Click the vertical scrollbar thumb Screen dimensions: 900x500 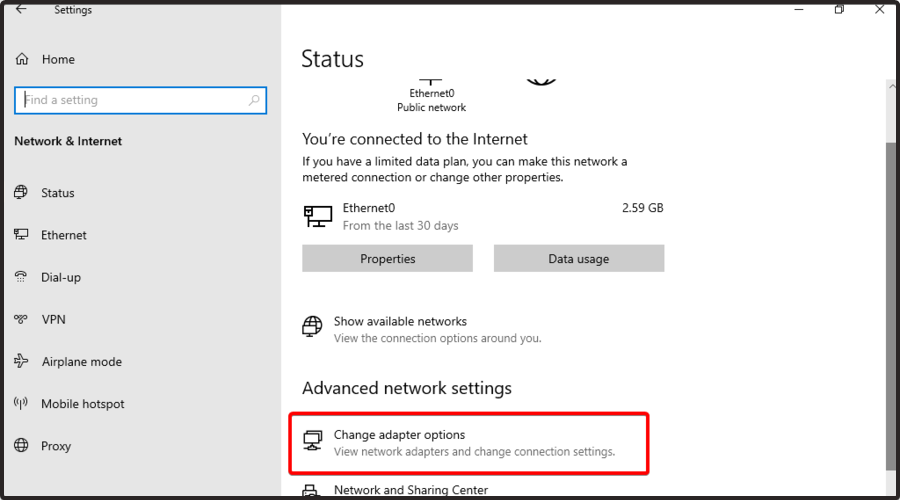pos(891,300)
